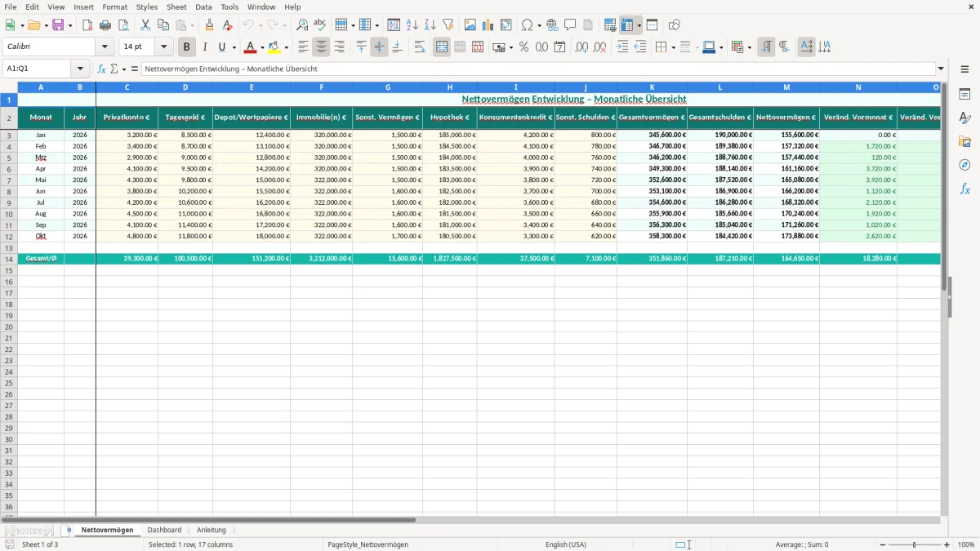Click Increase Indent icon
The image size is (980, 551).
point(622,47)
